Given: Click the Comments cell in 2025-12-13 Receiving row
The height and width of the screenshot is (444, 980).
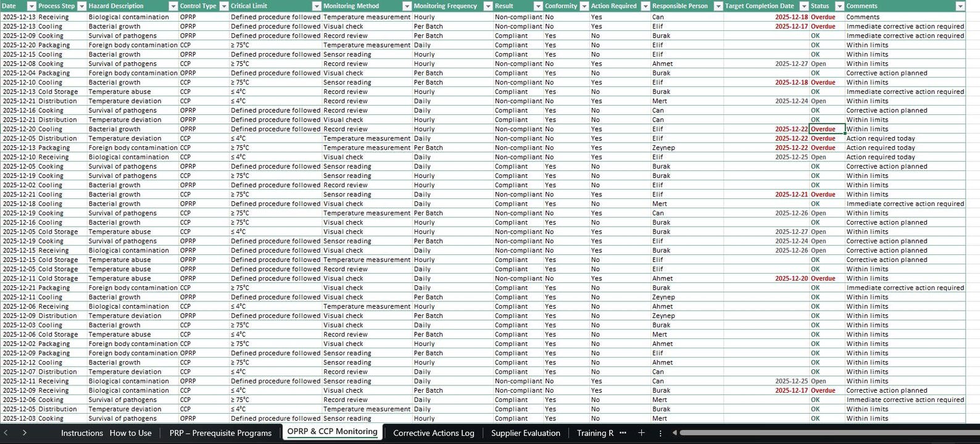Looking at the screenshot, I should (905, 17).
